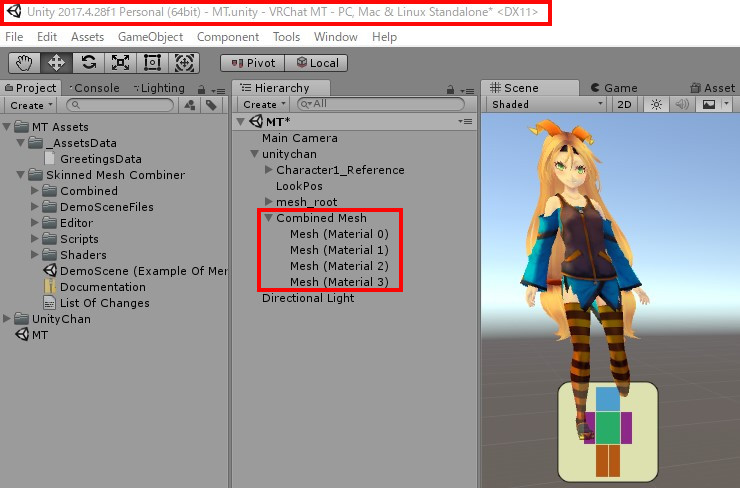Screen dimensions: 740x488
Task: Open Project panel Create dropdown
Action: point(31,105)
